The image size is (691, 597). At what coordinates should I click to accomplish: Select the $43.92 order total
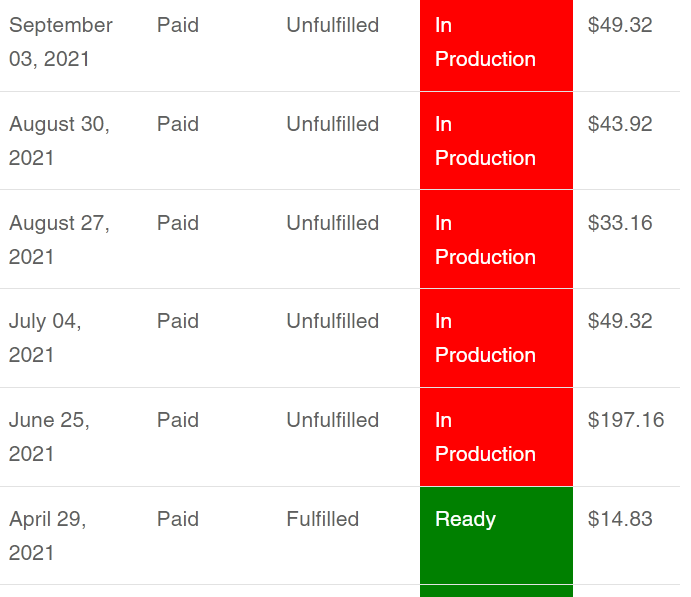[620, 124]
